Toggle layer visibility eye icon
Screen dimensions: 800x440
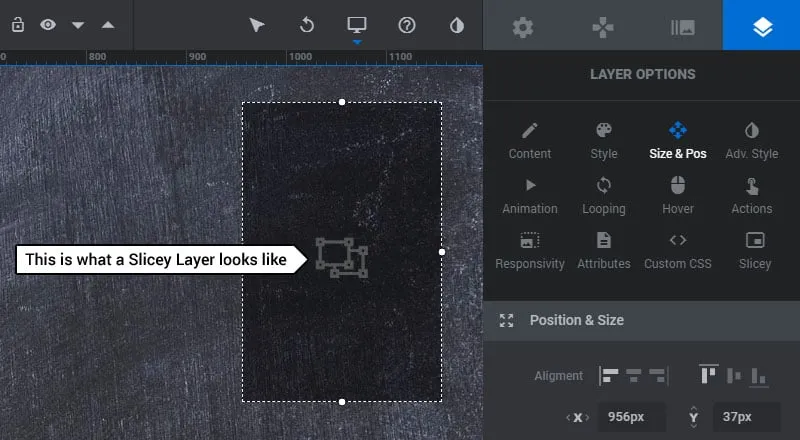tap(48, 25)
